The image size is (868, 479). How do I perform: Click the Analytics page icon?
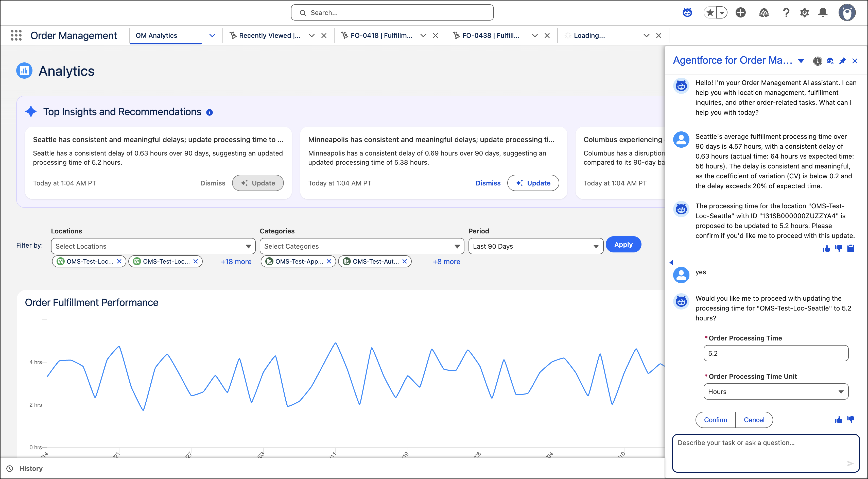coord(24,71)
